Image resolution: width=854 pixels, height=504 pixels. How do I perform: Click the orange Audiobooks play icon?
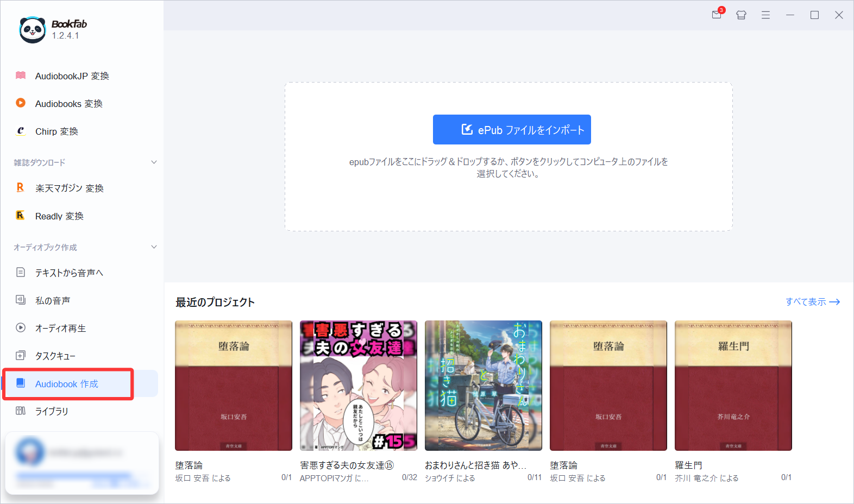click(x=21, y=103)
